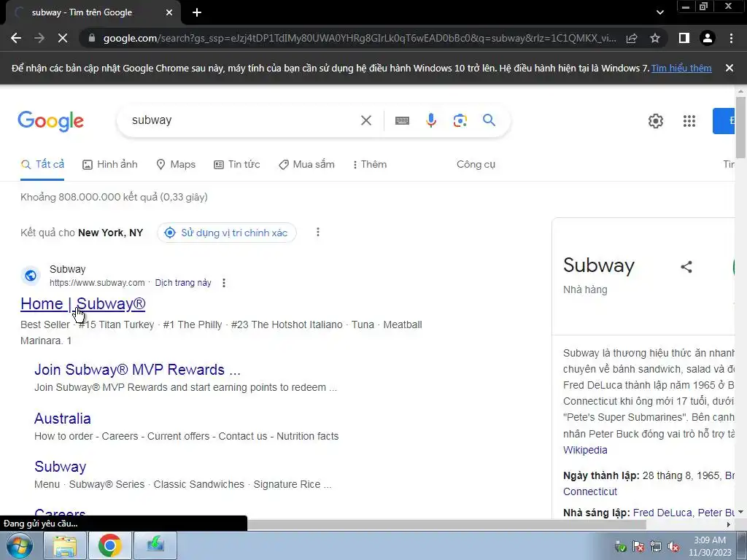
Task: Open File Explorer from the taskbar
Action: click(64, 545)
